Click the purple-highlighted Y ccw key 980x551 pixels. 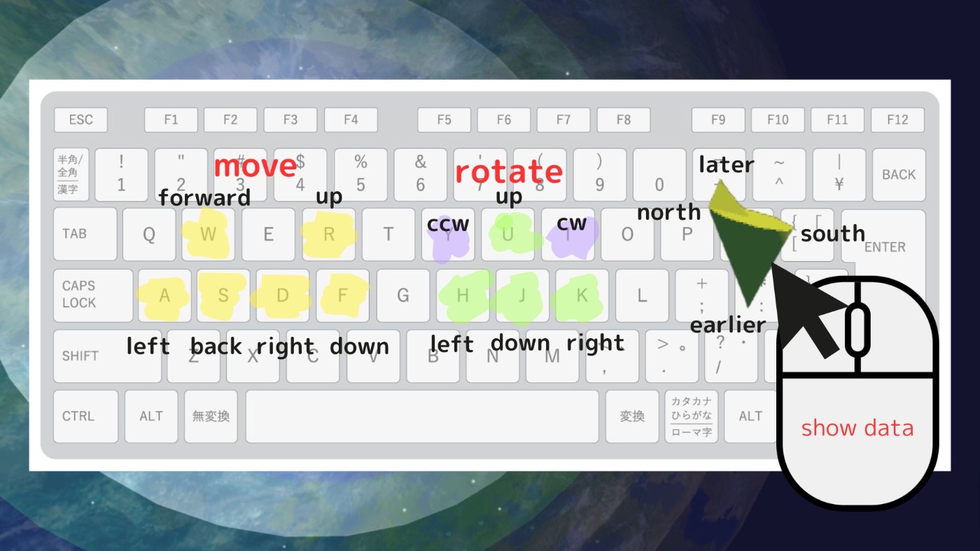448,234
